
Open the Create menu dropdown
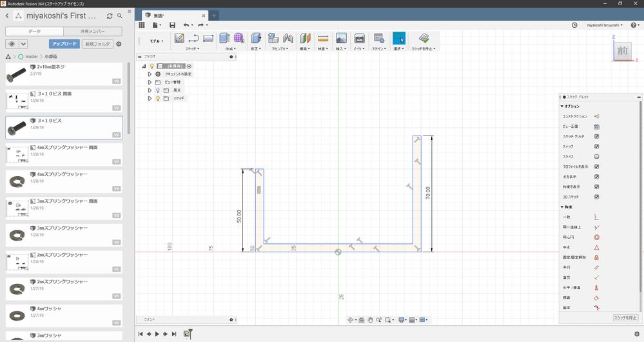click(230, 49)
